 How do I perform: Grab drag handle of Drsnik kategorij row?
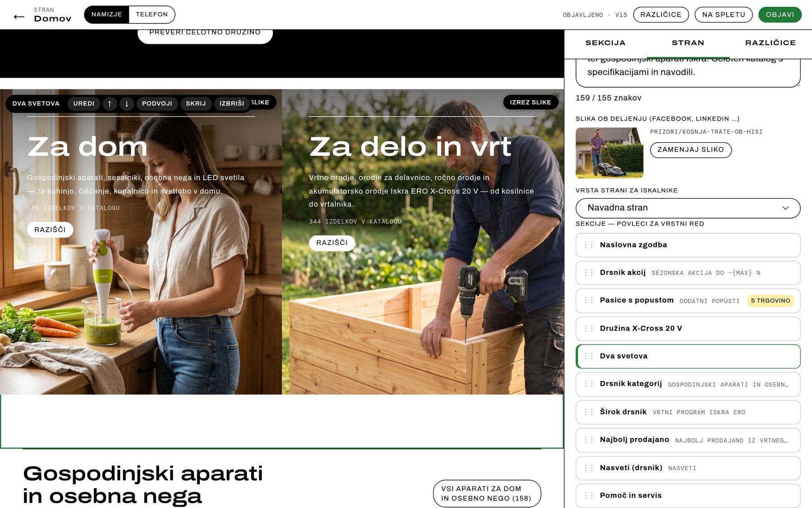589,384
